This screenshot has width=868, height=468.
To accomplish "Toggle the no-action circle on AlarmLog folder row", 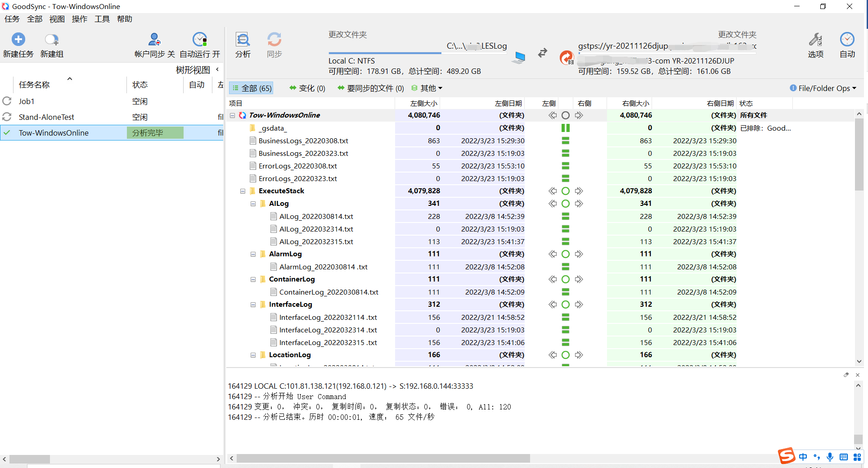I will (566, 254).
